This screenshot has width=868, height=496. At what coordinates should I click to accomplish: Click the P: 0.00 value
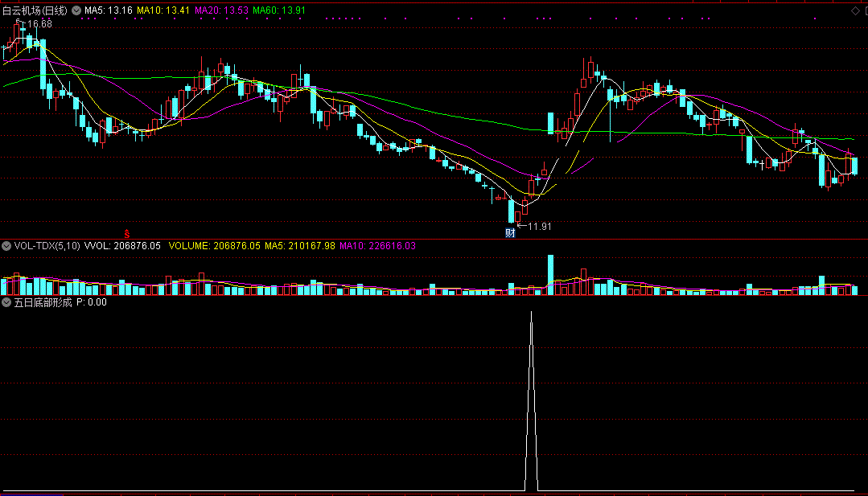[92, 302]
